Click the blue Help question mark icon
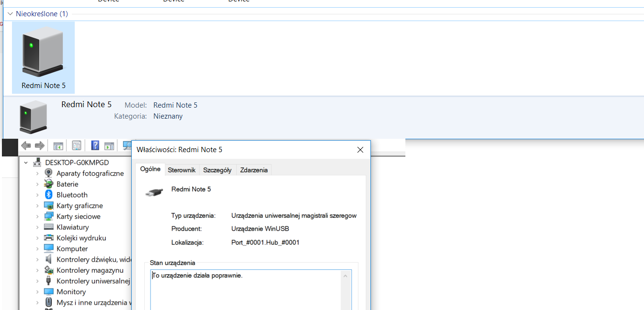This screenshot has height=310, width=644. pyautogui.click(x=95, y=145)
